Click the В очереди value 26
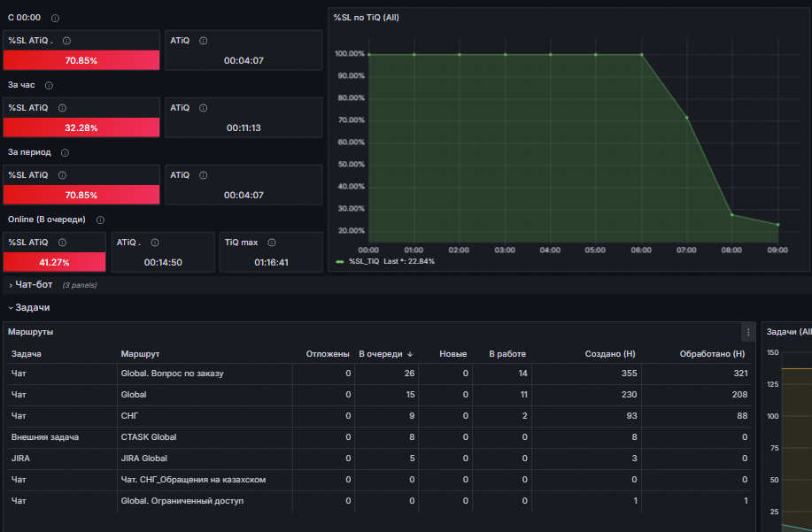The width and height of the screenshot is (812, 532). click(x=409, y=374)
